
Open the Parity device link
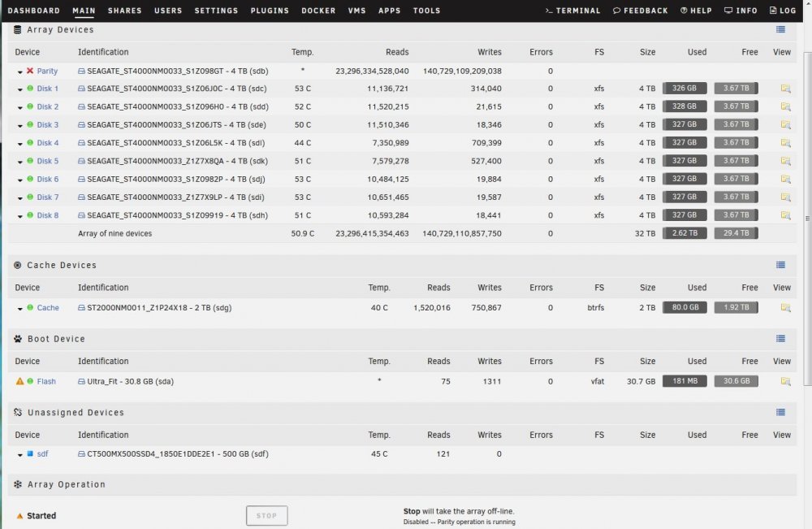point(47,71)
